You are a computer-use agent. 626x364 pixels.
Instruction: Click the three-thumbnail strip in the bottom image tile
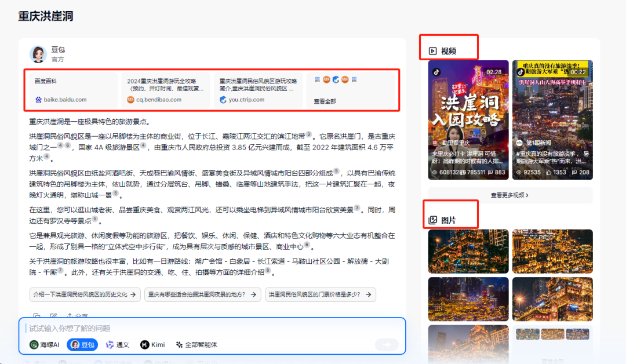(x=552, y=334)
